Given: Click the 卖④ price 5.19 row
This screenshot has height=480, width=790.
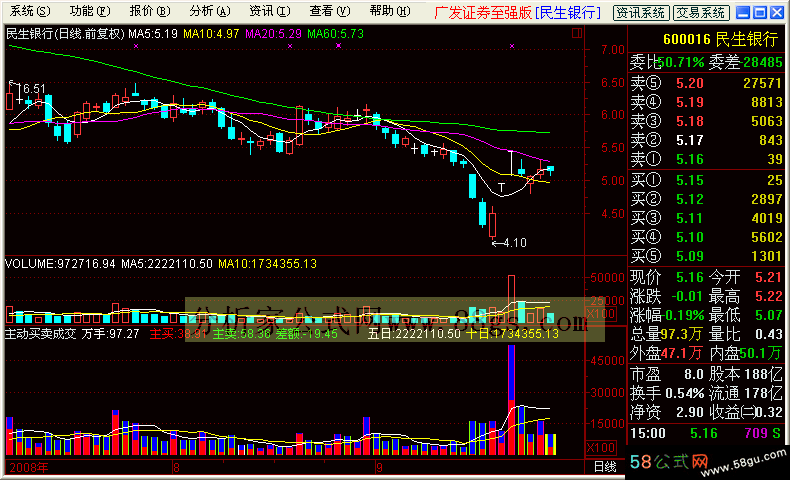Looking at the screenshot, I should [x=706, y=102].
